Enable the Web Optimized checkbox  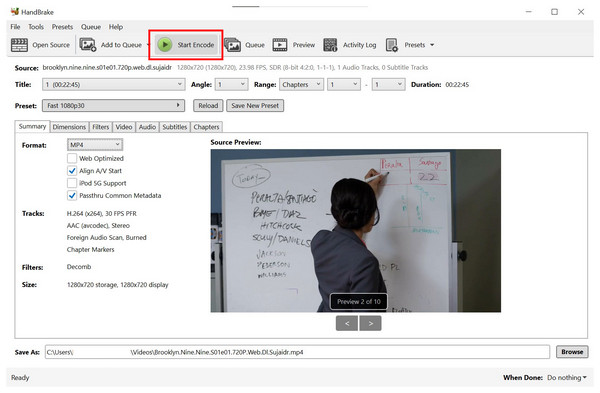(x=72, y=158)
